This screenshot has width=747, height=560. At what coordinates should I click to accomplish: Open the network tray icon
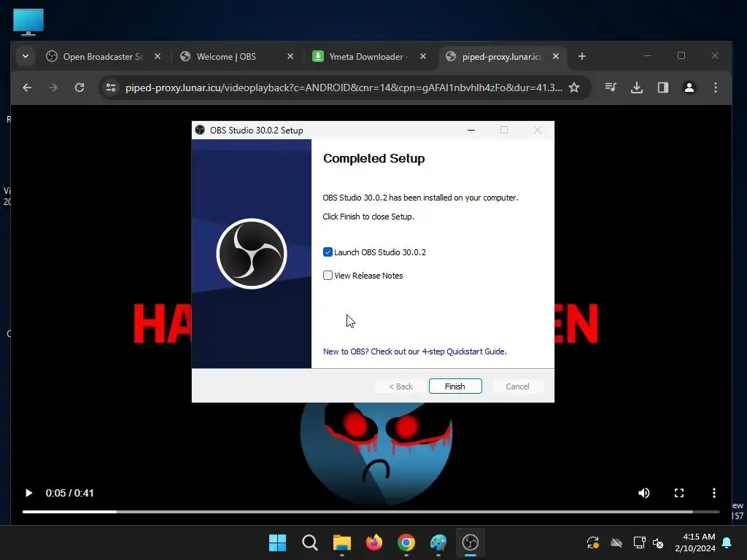639,542
